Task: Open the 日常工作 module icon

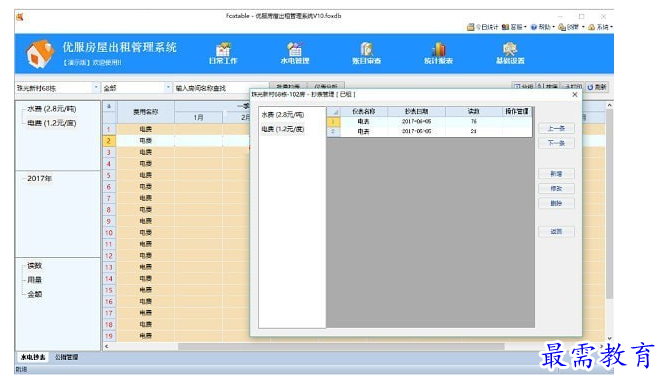Action: coord(223,50)
